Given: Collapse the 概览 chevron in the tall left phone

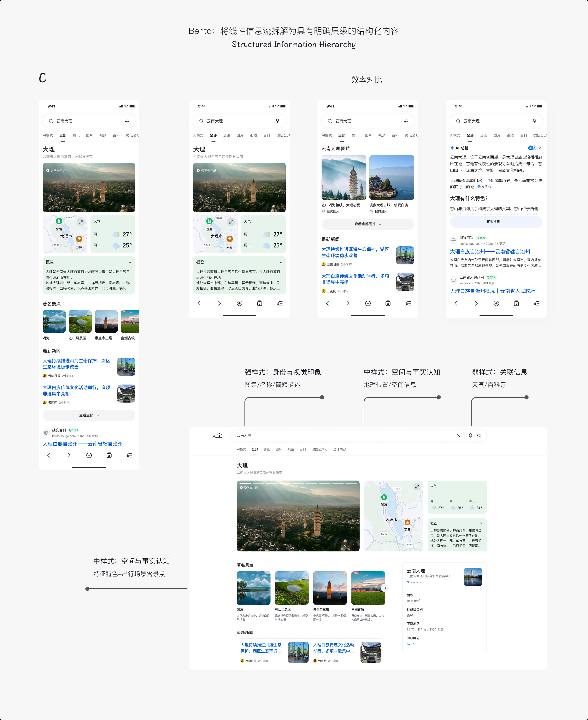Looking at the screenshot, I should pos(130,262).
